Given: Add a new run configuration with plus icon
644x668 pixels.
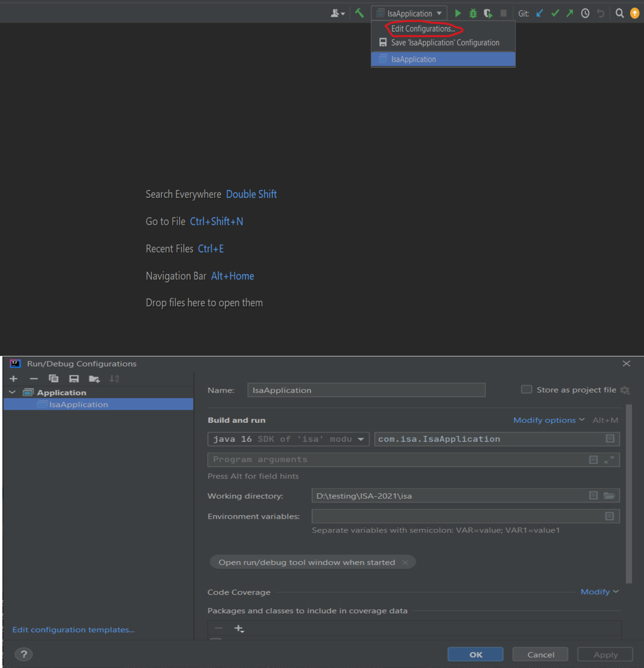Looking at the screenshot, I should point(13,378).
